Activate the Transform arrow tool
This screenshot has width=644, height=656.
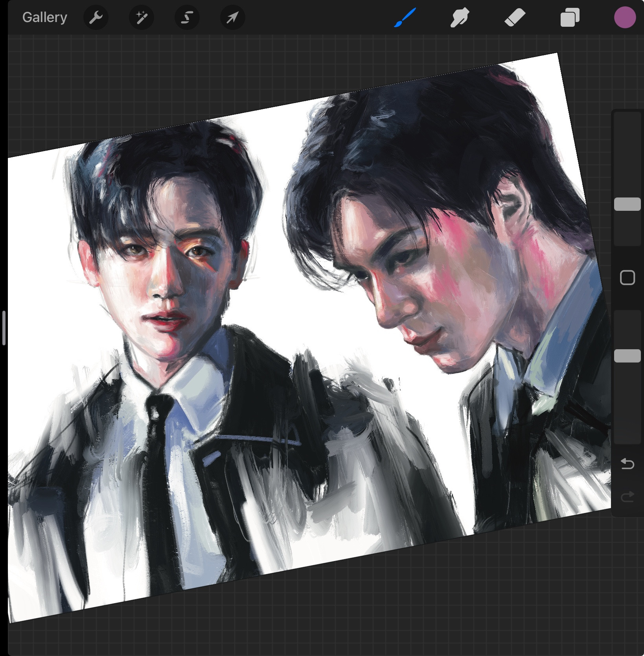(233, 18)
